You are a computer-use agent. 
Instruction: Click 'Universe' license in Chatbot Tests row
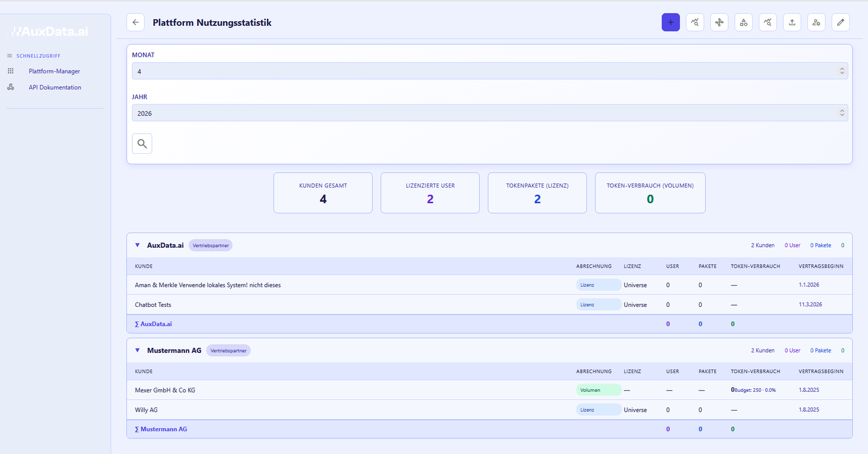pyautogui.click(x=635, y=305)
